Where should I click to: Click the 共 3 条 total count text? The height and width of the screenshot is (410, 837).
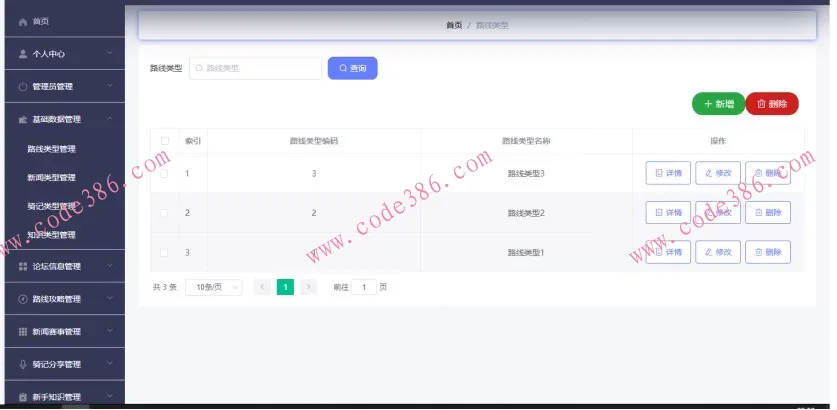(x=165, y=287)
